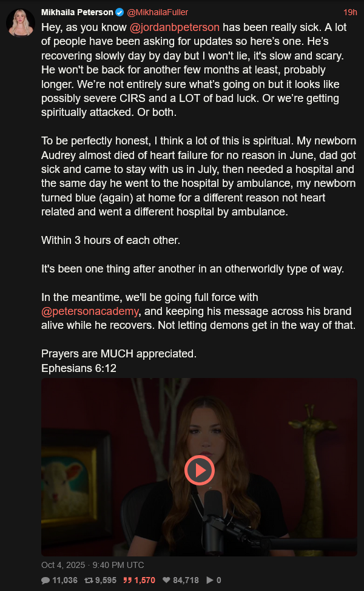Show the 84,718 likes count
Screen dimensions: 364x591
click(x=186, y=581)
